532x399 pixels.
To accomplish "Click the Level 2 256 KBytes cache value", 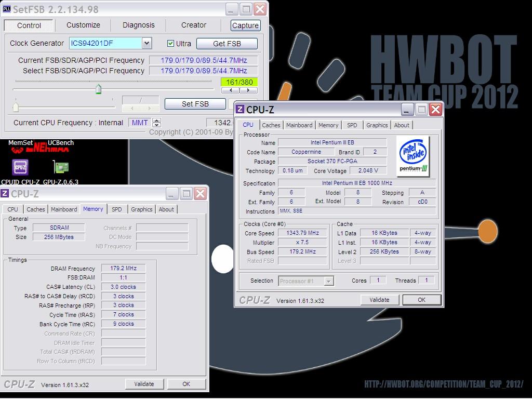I will pyautogui.click(x=384, y=252).
